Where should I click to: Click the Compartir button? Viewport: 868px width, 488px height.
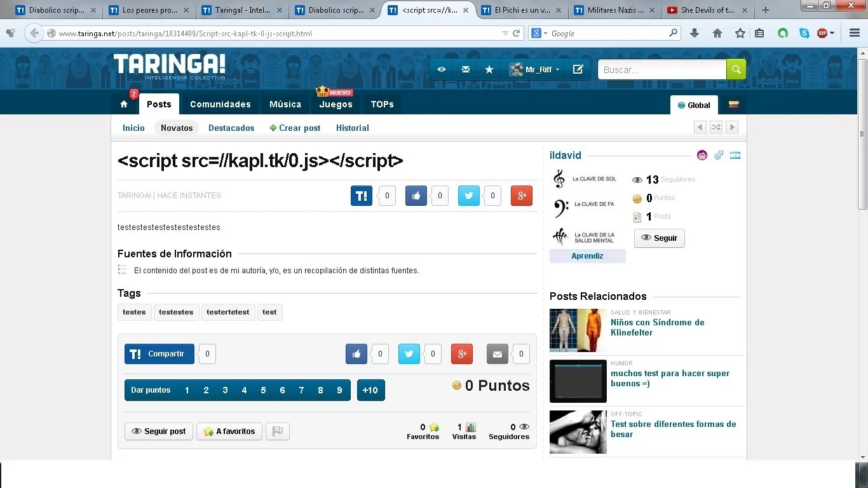[x=159, y=354]
